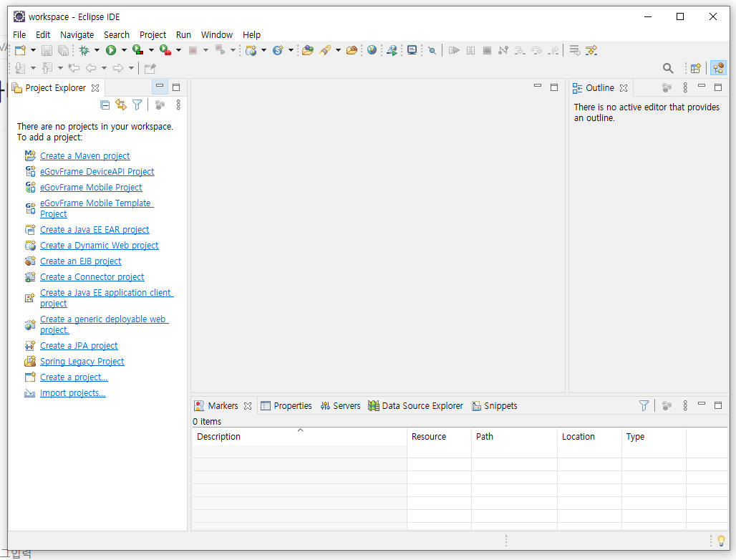Image resolution: width=736 pixels, height=560 pixels.
Task: Click the Next Annotation icon
Action: click(20, 68)
